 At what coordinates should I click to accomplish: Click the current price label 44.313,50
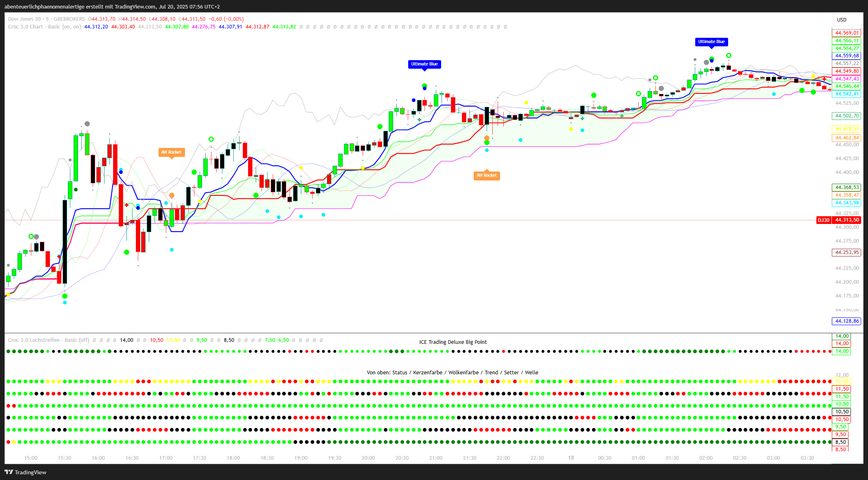pos(847,220)
